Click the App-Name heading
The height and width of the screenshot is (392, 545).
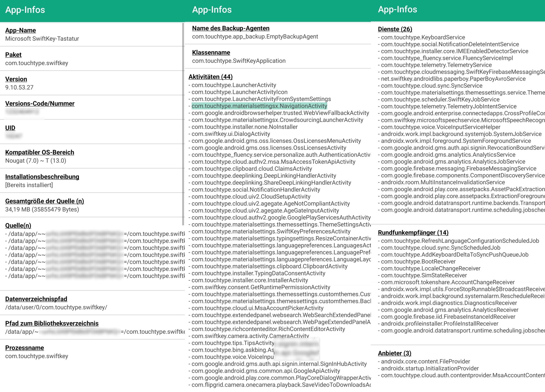coord(20,30)
